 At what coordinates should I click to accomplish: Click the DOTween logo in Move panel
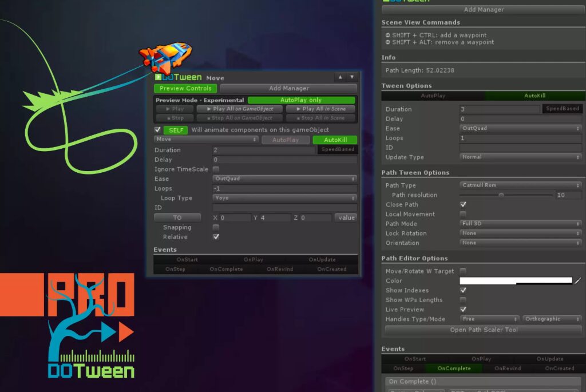point(178,77)
